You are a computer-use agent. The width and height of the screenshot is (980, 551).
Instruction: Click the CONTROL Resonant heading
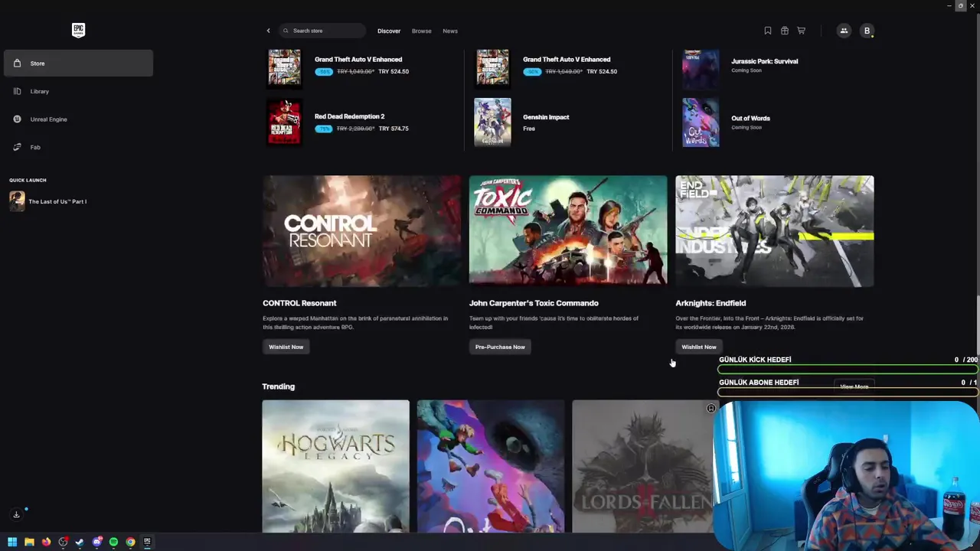coord(299,303)
